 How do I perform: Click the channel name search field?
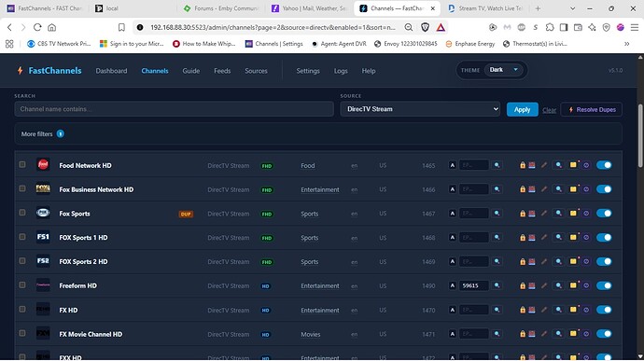coord(174,109)
